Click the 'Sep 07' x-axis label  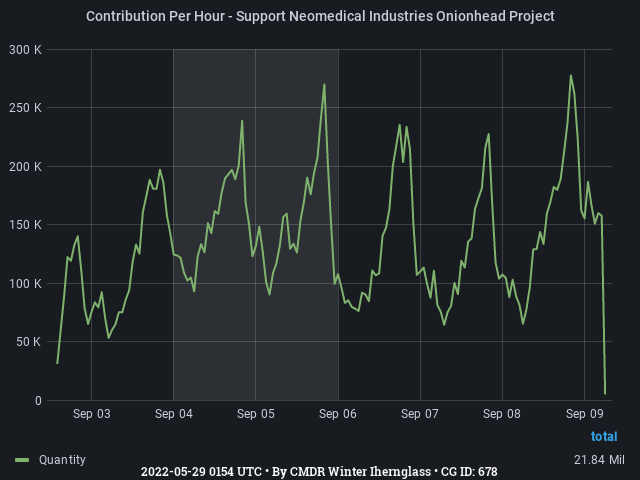coord(420,414)
